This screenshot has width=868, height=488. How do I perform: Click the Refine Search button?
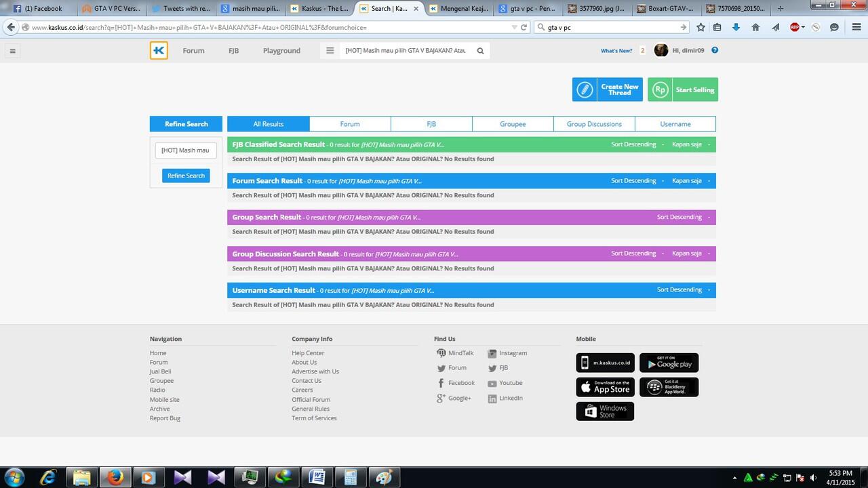coord(186,176)
